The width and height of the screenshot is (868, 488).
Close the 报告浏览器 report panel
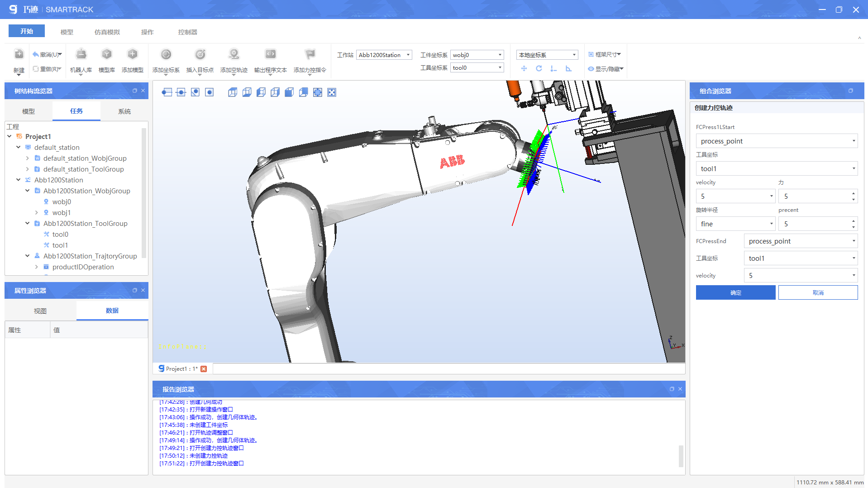click(x=680, y=389)
